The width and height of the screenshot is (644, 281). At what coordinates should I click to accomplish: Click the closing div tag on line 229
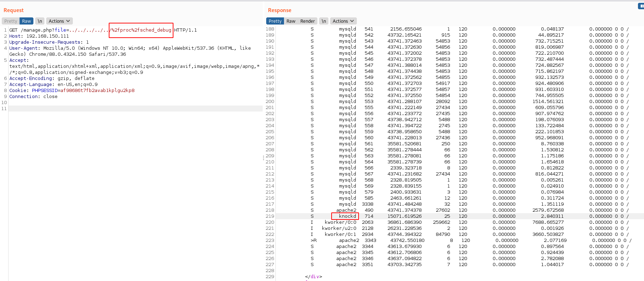click(x=313, y=277)
